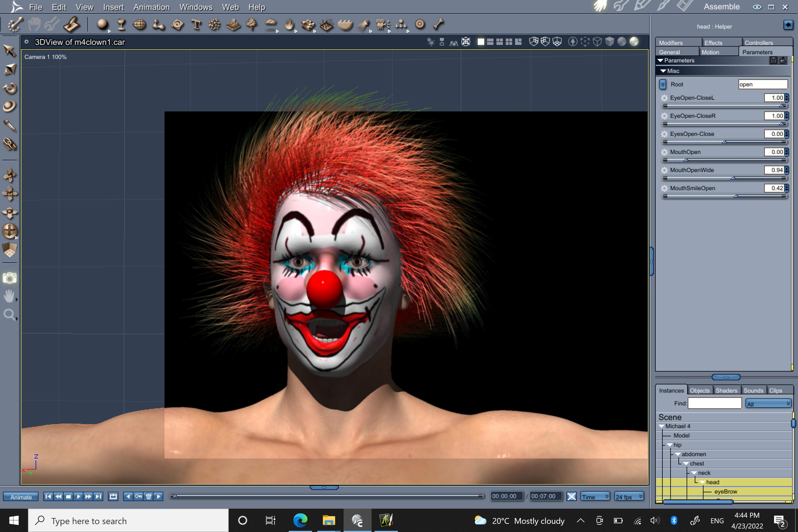
Task: Click the Find input field
Action: [714, 403]
